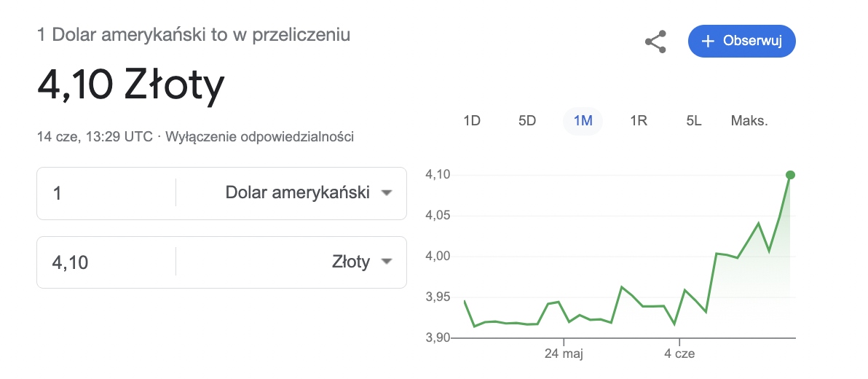This screenshot has width=868, height=379.
Task: Click the green endpoint dot on chart
Action: 790,175
